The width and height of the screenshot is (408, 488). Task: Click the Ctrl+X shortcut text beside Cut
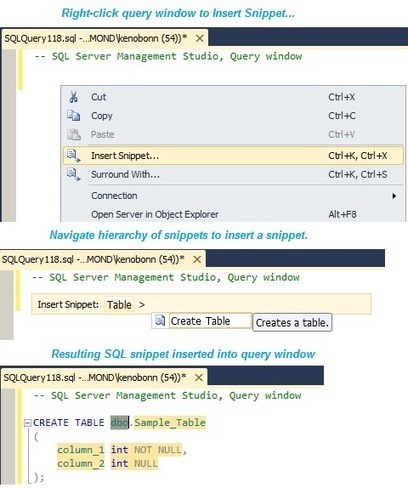[x=341, y=97]
